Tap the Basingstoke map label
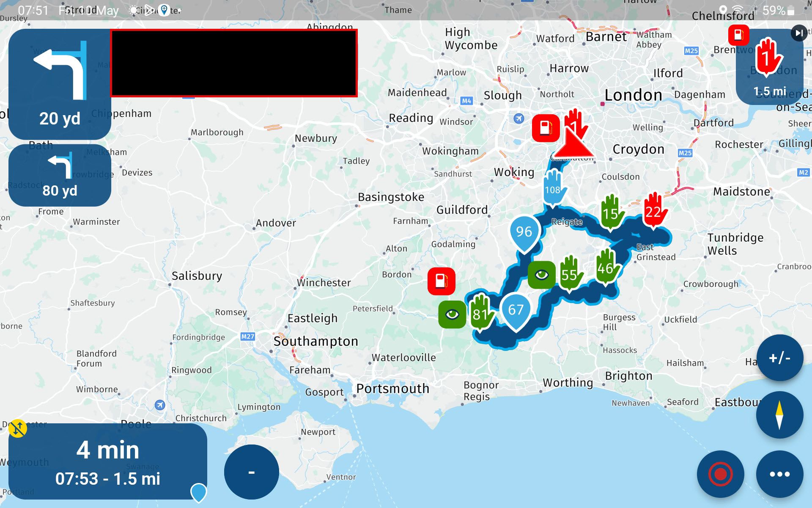Image resolution: width=812 pixels, height=508 pixels. coord(391,197)
